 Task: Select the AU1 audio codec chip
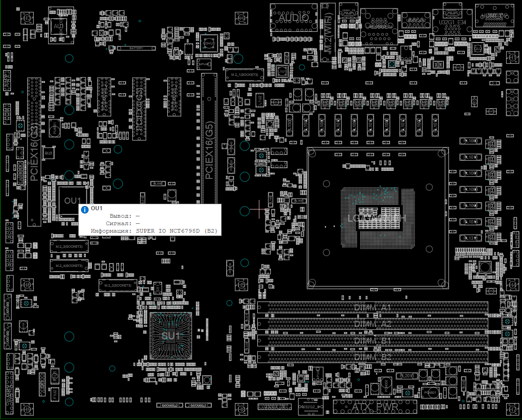pos(59,26)
